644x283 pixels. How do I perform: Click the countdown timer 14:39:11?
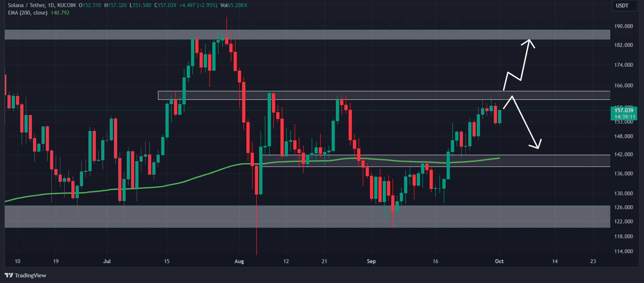(x=625, y=117)
